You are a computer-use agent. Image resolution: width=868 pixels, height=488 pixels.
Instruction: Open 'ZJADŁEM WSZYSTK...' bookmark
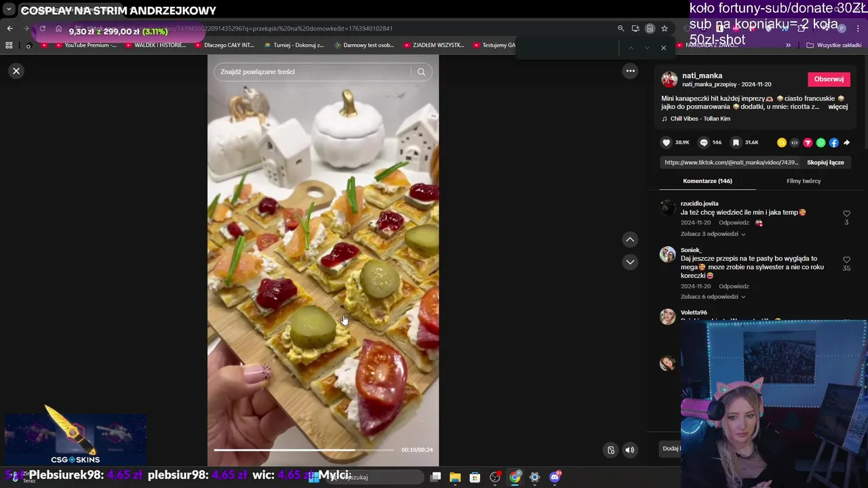point(433,45)
